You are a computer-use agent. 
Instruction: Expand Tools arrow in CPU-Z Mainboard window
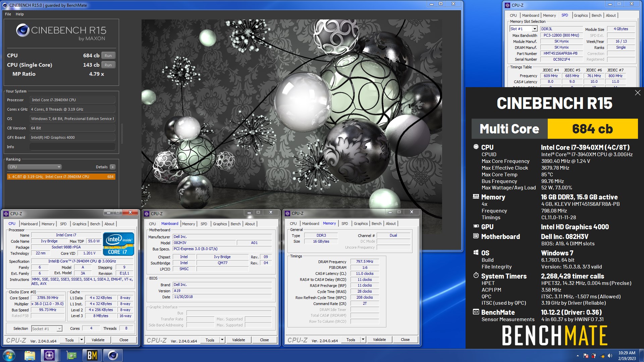(222, 340)
